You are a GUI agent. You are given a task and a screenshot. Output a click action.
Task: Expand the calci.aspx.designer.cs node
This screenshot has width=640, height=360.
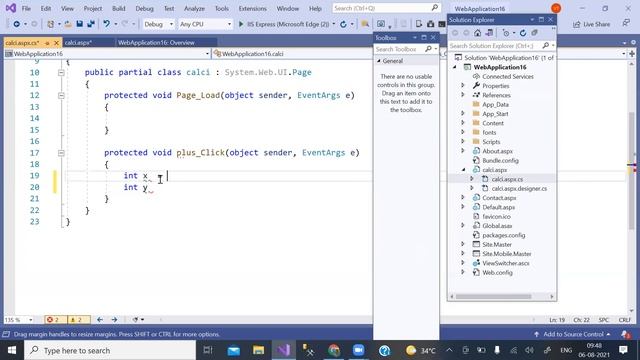click(x=472, y=188)
